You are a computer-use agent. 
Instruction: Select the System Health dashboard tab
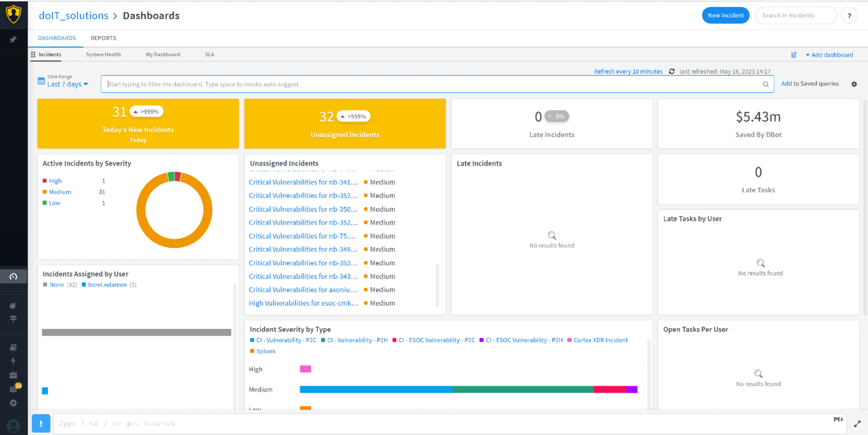pos(104,54)
